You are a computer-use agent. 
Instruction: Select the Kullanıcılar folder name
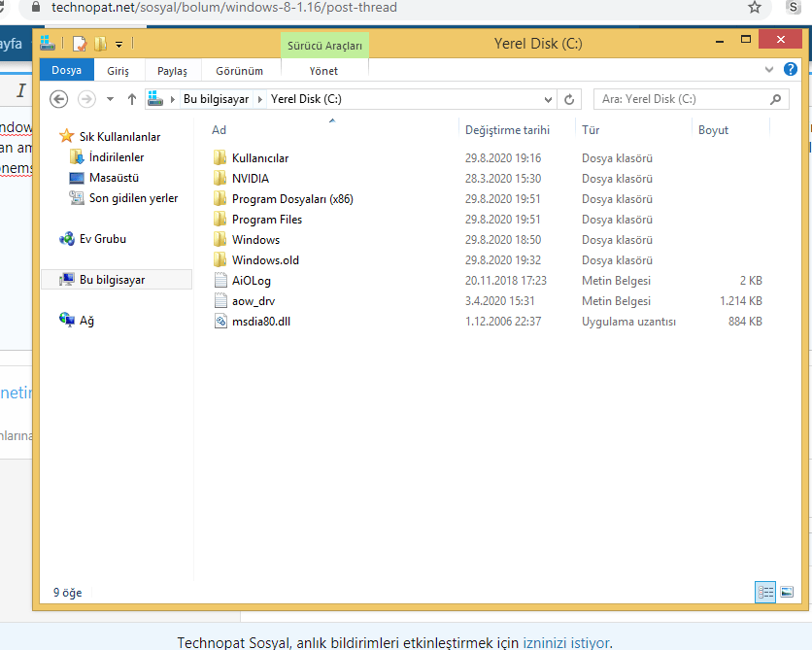point(260,158)
